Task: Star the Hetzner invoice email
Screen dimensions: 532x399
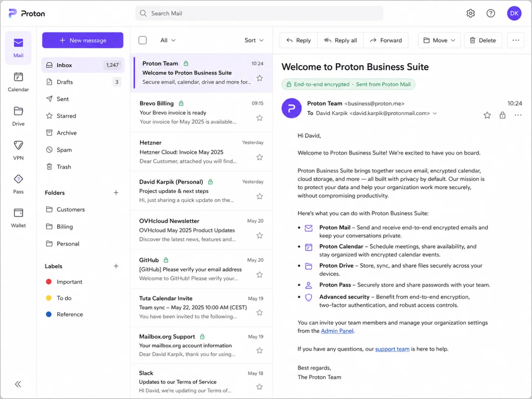Action: 260,157
